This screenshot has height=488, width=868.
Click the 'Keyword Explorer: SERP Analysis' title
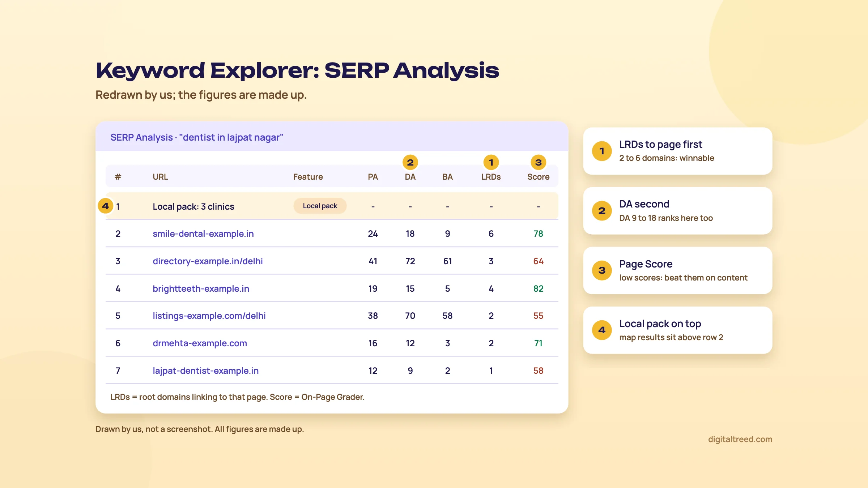(297, 70)
